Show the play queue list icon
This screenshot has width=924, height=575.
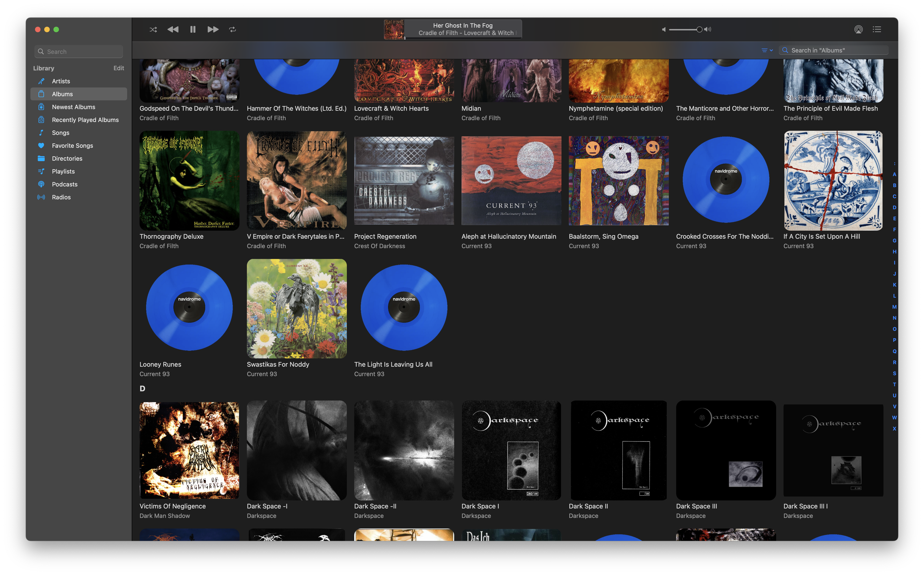(x=877, y=29)
